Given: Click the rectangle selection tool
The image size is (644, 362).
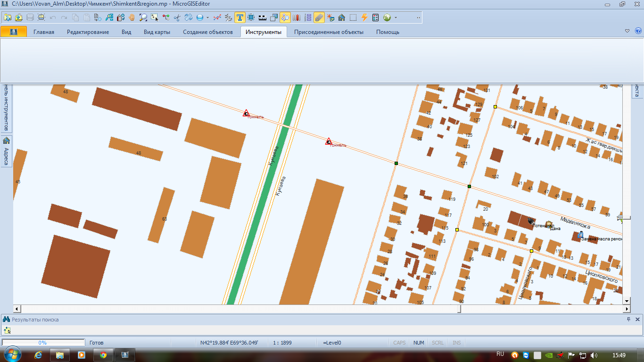Looking at the screenshot, I should 353,18.
